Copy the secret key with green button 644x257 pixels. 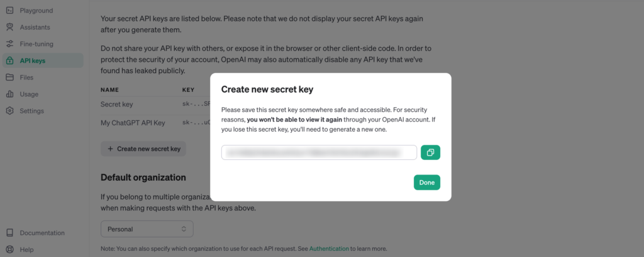click(x=430, y=152)
